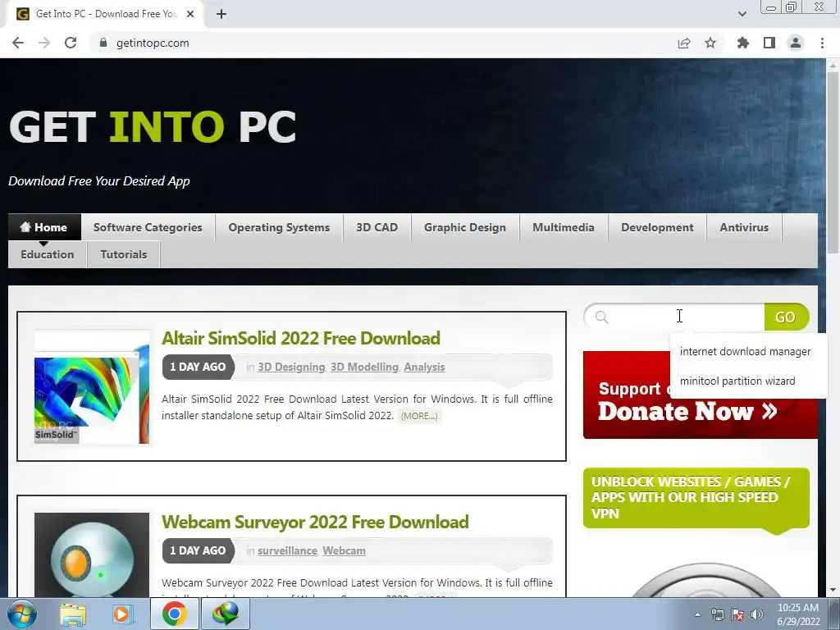Show hidden tray icons arrow
840x630 pixels.
pyautogui.click(x=697, y=614)
